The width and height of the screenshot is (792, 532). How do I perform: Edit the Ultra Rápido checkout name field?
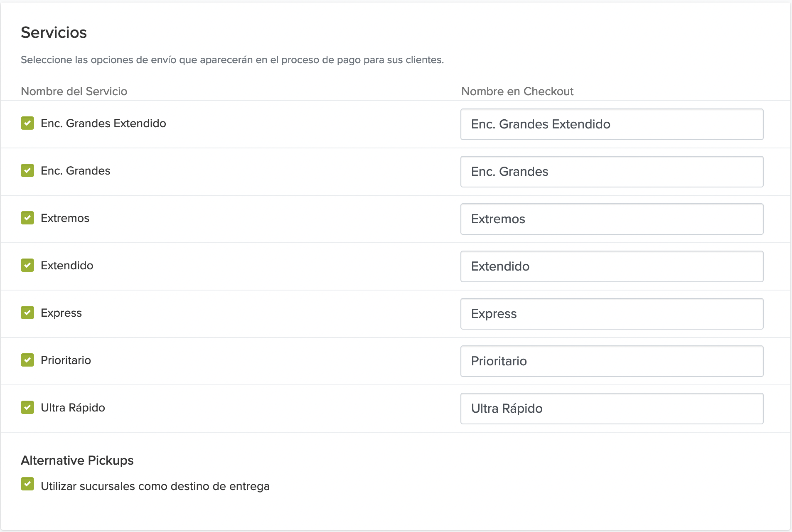coord(612,409)
